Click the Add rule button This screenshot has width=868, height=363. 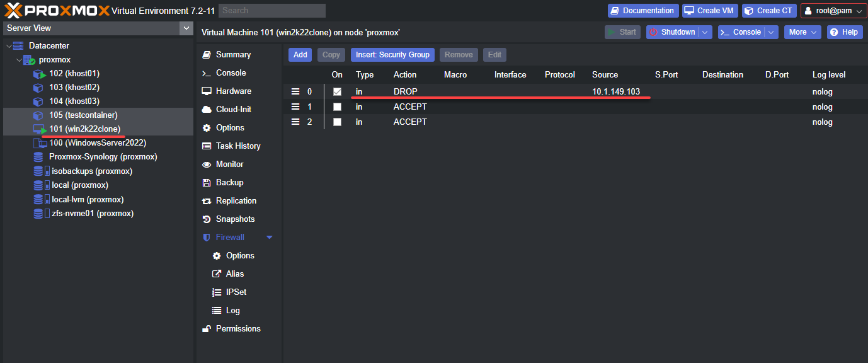pyautogui.click(x=300, y=55)
